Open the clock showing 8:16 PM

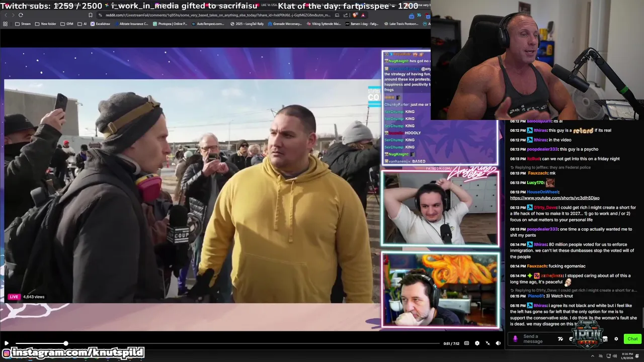coord(627,356)
